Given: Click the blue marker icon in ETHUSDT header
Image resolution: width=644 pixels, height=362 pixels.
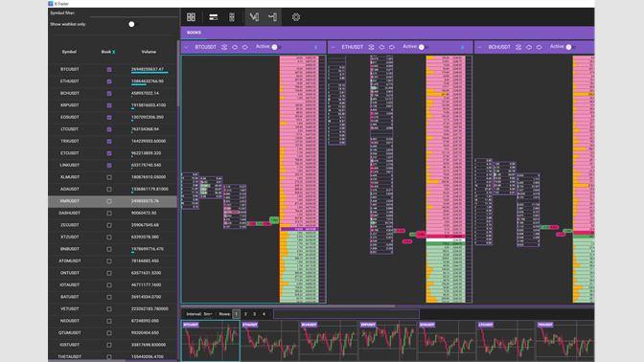Looking at the screenshot, I should coord(463,48).
